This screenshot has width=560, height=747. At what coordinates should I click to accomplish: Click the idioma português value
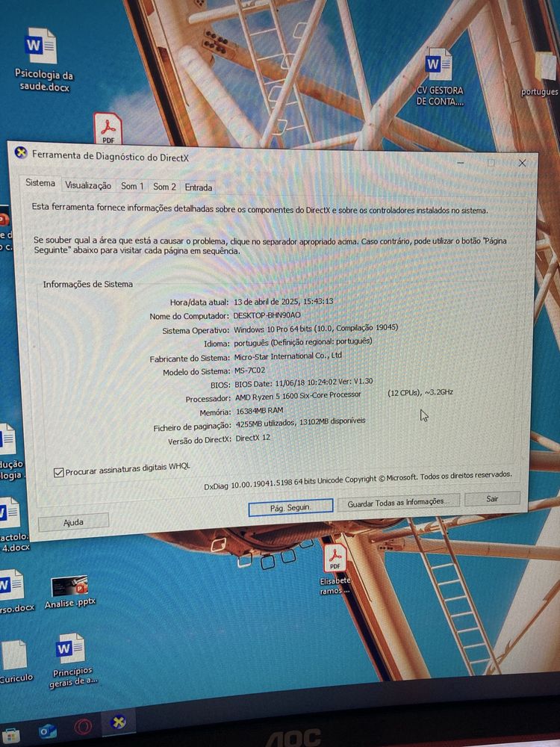[303, 342]
